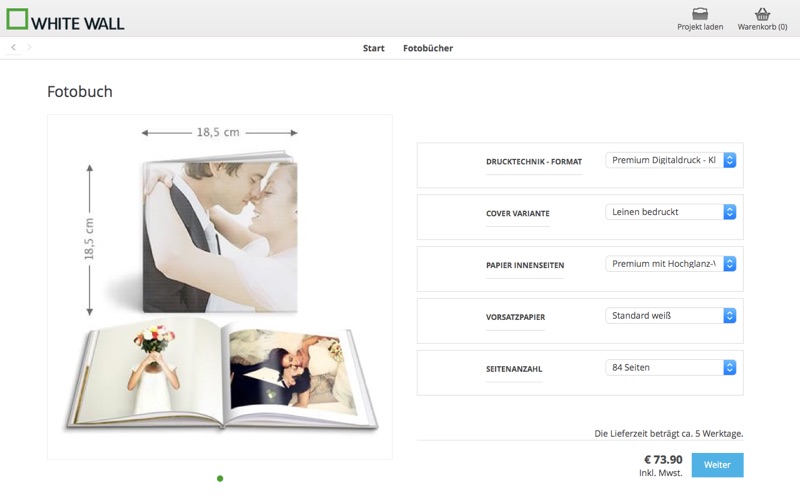
Task: Open the Projekt laden briefcase icon
Action: pos(700,13)
